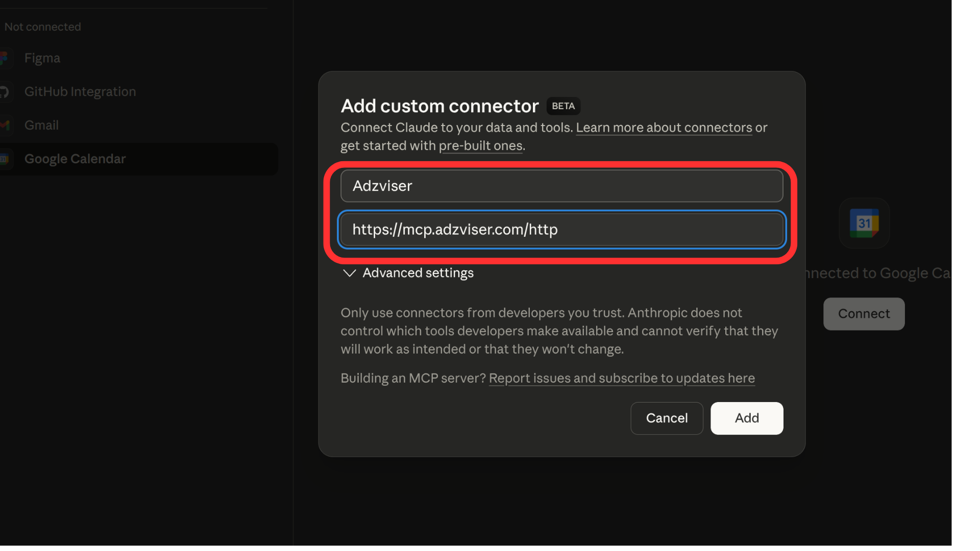The width and height of the screenshot is (980, 551).
Task: Open the Learn more about connectors link
Action: coord(664,128)
